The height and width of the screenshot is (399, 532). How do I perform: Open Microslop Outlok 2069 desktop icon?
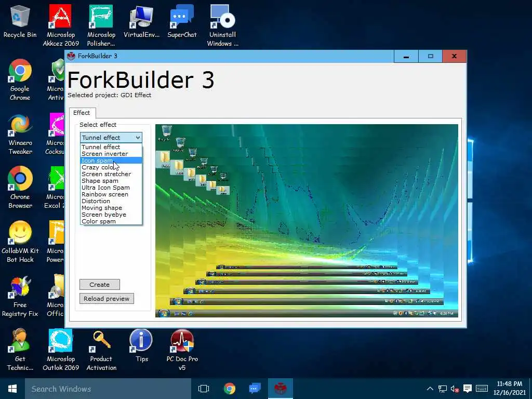(x=61, y=350)
